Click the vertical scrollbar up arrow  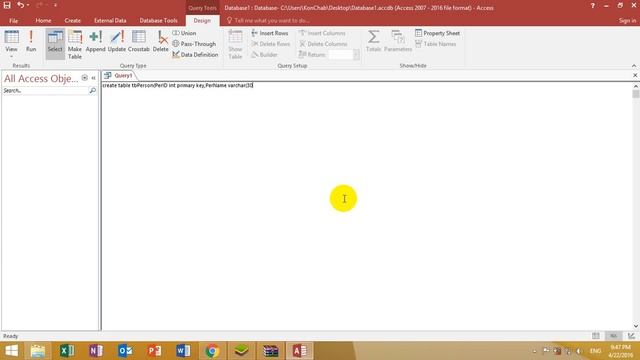click(636, 86)
